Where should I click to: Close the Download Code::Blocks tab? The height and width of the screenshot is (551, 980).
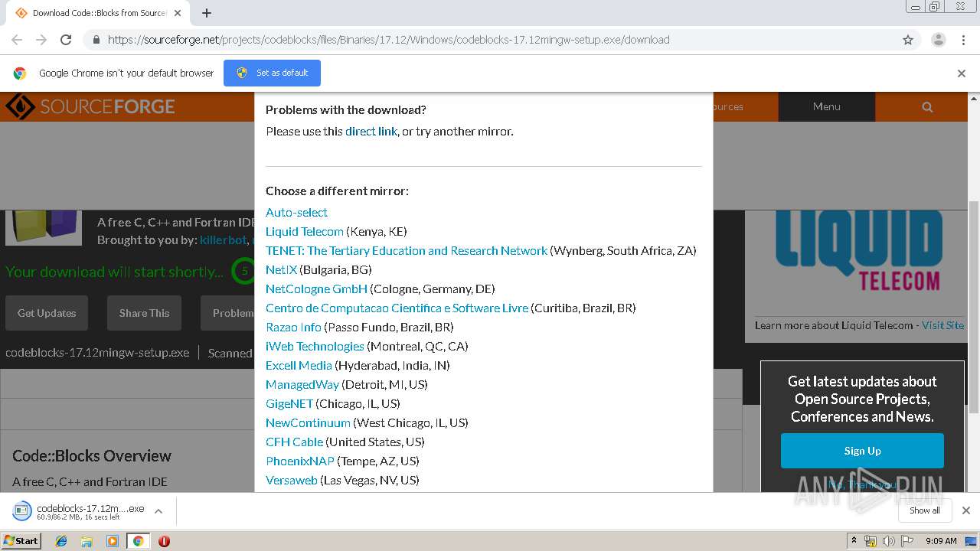tap(178, 13)
